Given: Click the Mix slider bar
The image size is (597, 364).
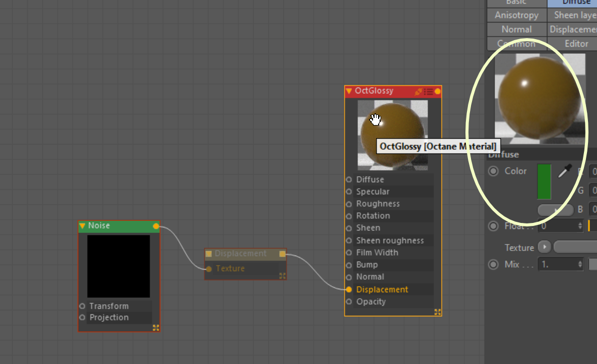Looking at the screenshot, I should pyautogui.click(x=593, y=264).
